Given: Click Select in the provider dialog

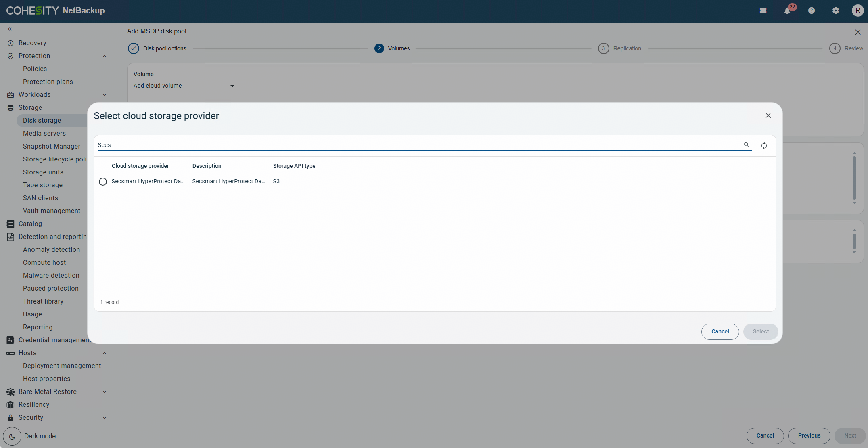Looking at the screenshot, I should coord(761,331).
